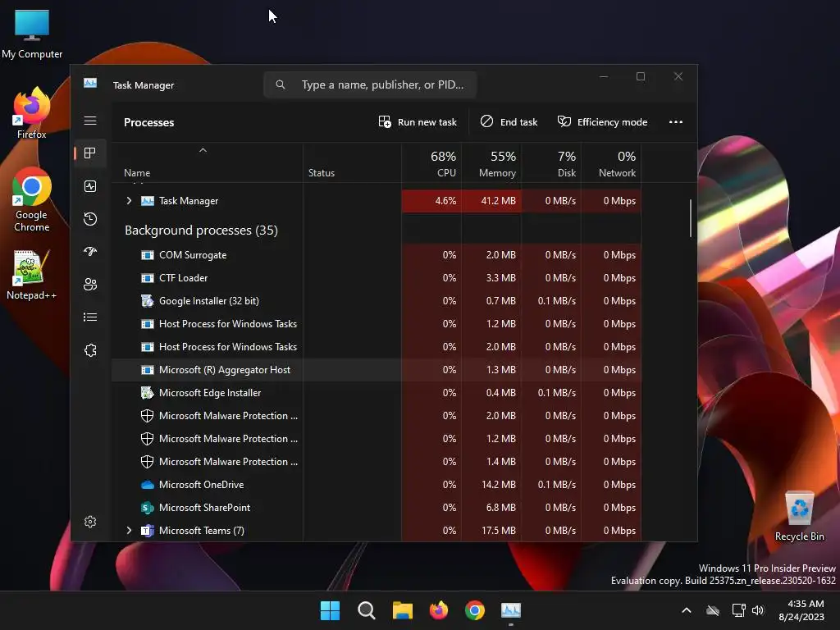Click the 6.8 MB memory value
Screen dimensions: 840x630
tap(501, 507)
